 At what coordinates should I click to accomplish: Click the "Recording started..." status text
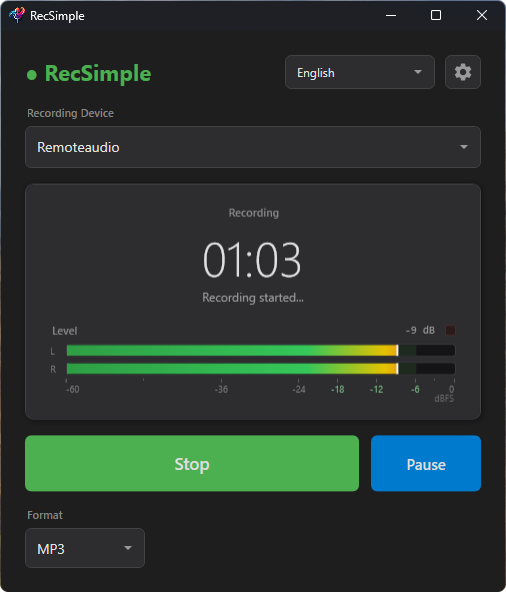click(x=253, y=298)
